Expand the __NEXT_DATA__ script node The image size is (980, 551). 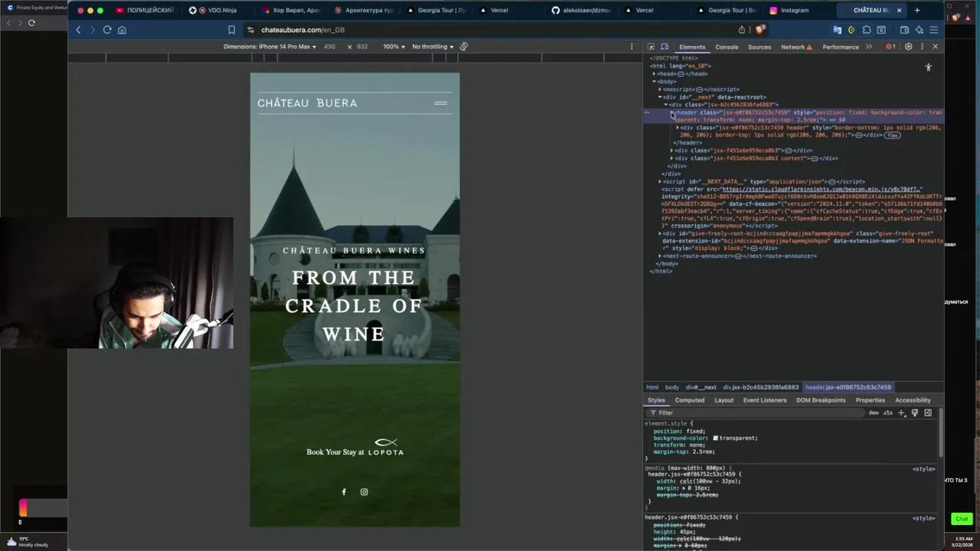660,181
